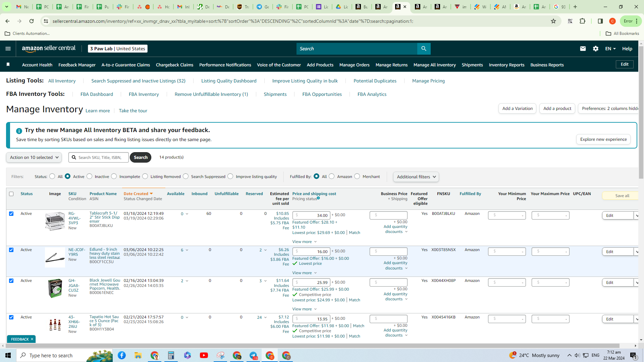Uncheck the Edlund row checkbox
The image size is (644, 362).
11,250
